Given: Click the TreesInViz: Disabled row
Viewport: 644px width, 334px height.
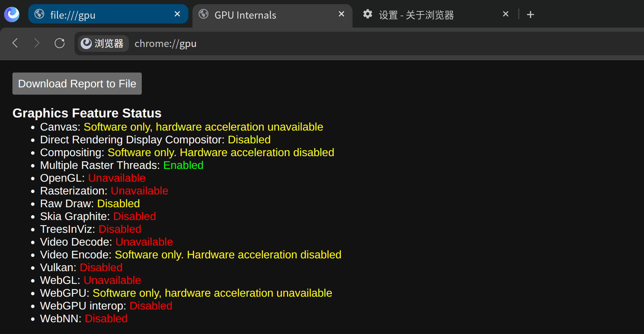Looking at the screenshot, I should pyautogui.click(x=91, y=229).
